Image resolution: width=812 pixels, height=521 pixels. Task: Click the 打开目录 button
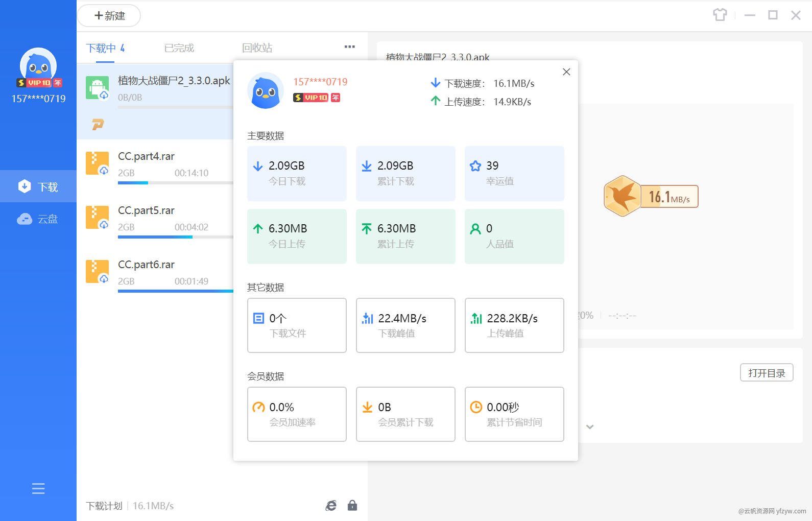click(767, 373)
